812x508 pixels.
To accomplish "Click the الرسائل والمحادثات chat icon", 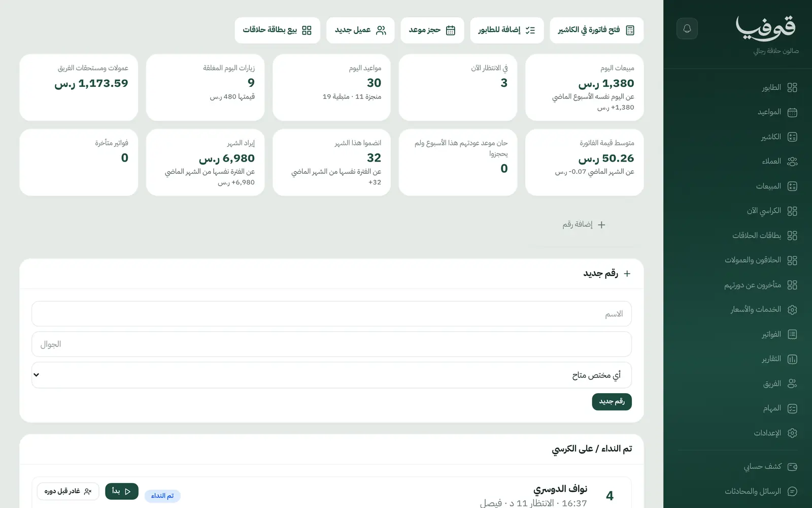I will (792, 491).
